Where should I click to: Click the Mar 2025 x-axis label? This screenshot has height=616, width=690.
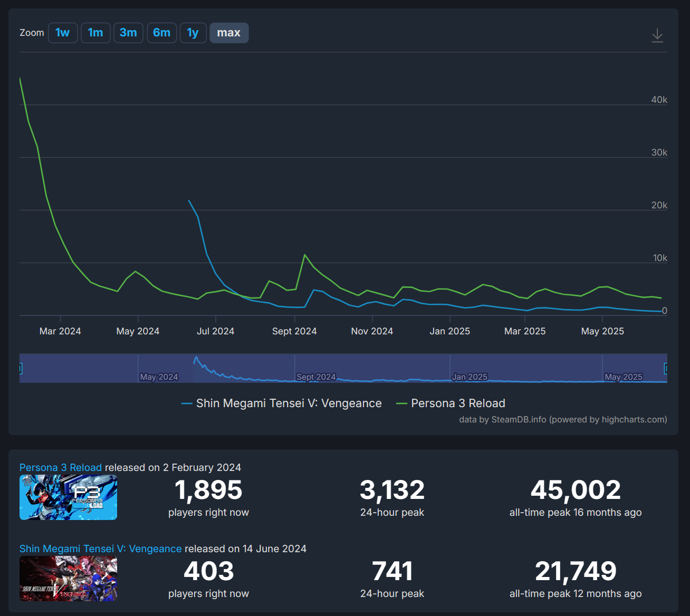click(525, 331)
